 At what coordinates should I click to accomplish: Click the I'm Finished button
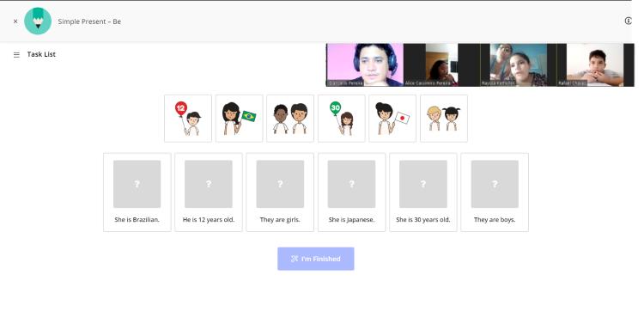pyautogui.click(x=316, y=259)
